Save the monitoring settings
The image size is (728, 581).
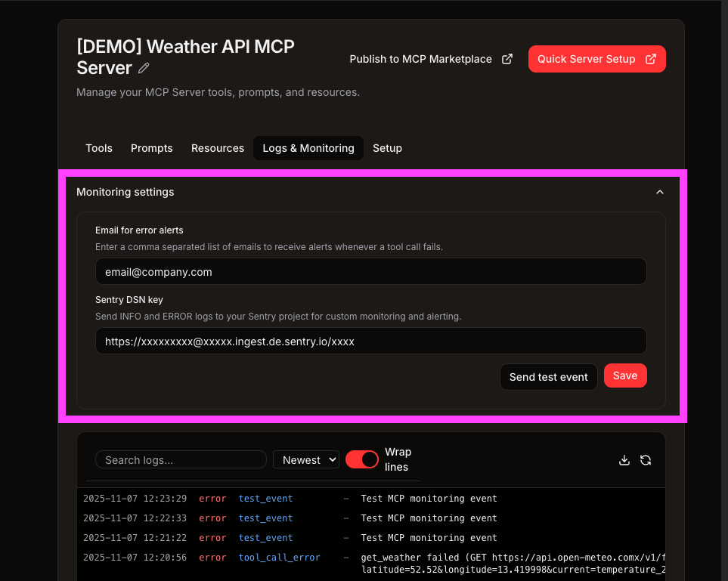point(625,375)
